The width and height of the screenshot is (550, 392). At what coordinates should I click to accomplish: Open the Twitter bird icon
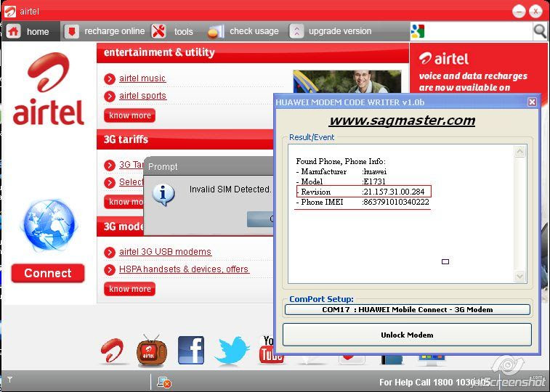pyautogui.click(x=232, y=351)
